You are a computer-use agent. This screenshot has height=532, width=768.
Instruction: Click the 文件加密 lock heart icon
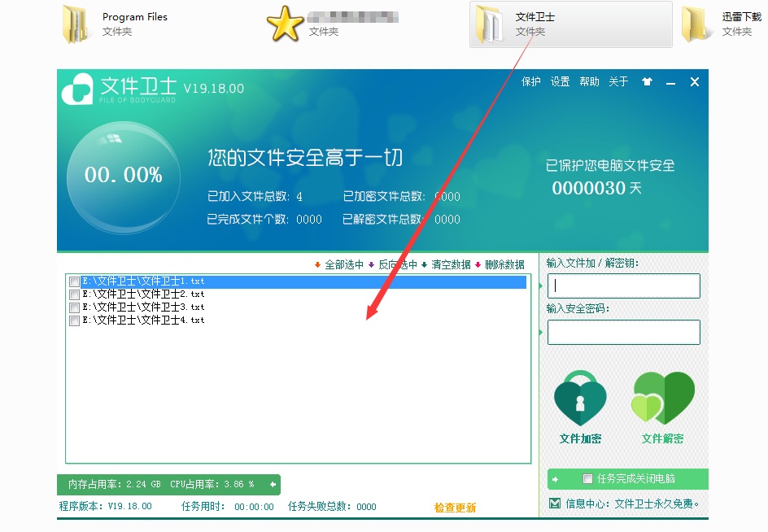[580, 399]
